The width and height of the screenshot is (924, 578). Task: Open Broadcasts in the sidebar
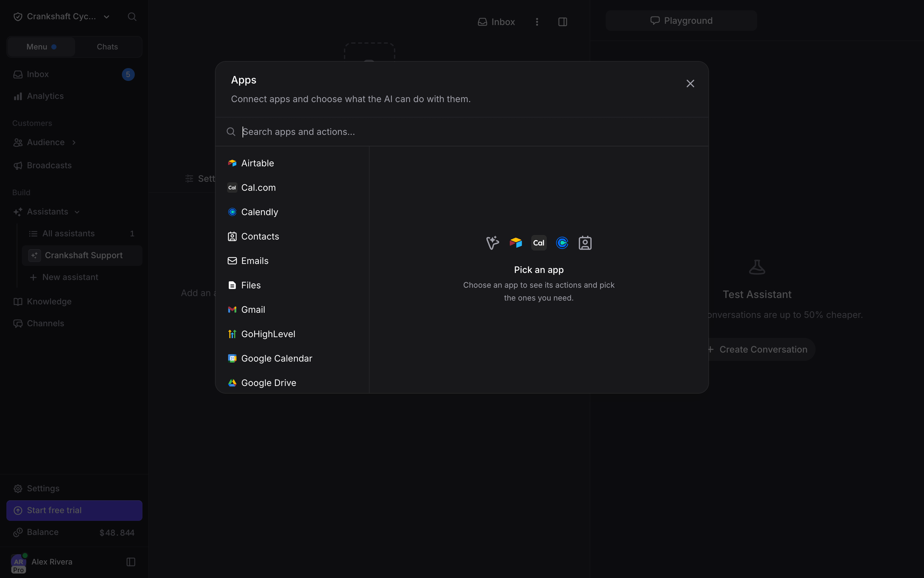point(74,165)
